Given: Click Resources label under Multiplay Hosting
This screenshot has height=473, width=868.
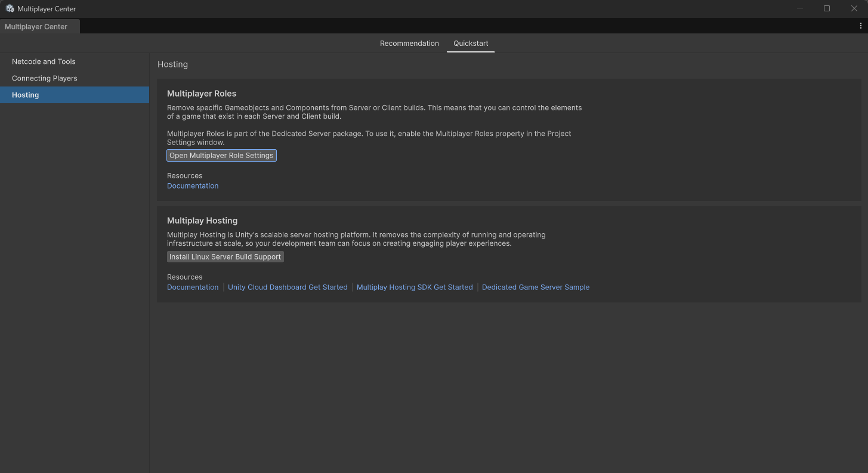Looking at the screenshot, I should (185, 277).
